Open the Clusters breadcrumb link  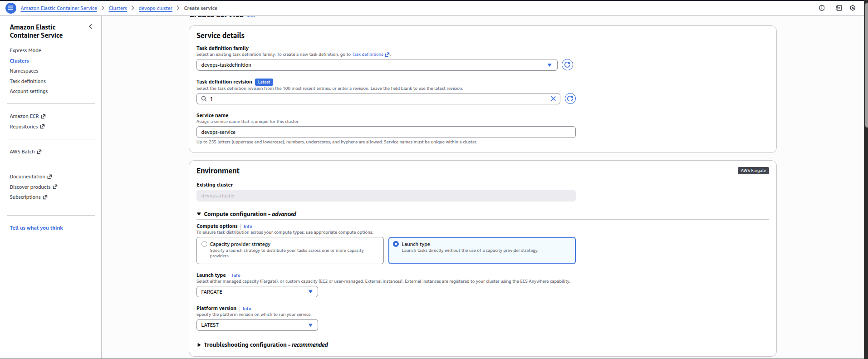pos(118,8)
